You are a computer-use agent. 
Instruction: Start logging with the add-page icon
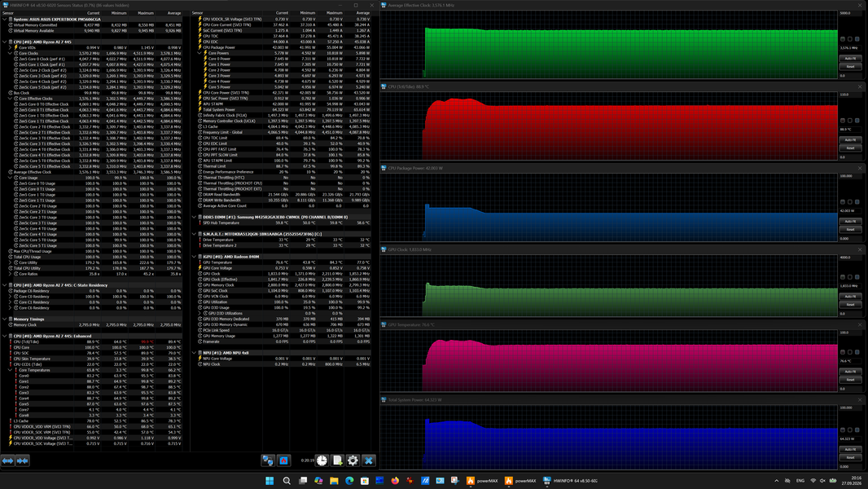coord(337,460)
